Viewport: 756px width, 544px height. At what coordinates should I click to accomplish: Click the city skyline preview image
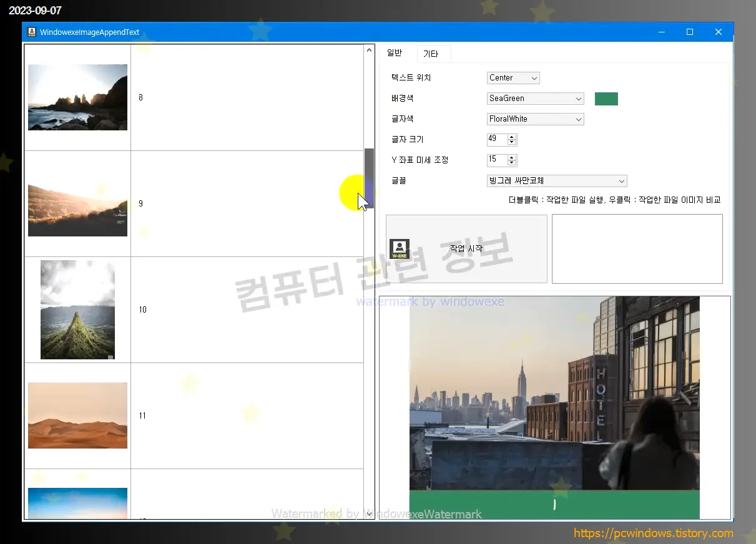pos(554,393)
